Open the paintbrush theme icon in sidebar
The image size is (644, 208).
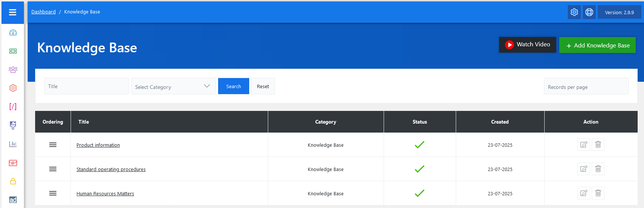click(x=13, y=125)
